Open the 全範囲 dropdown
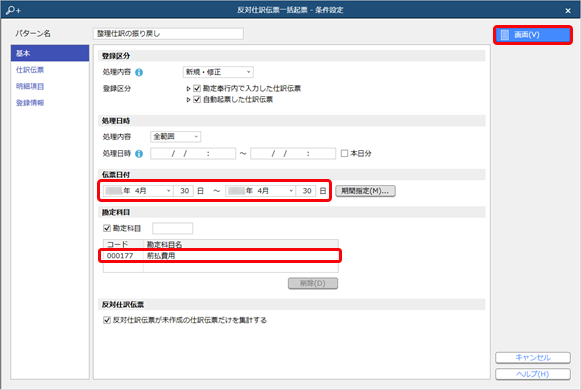 coord(176,137)
